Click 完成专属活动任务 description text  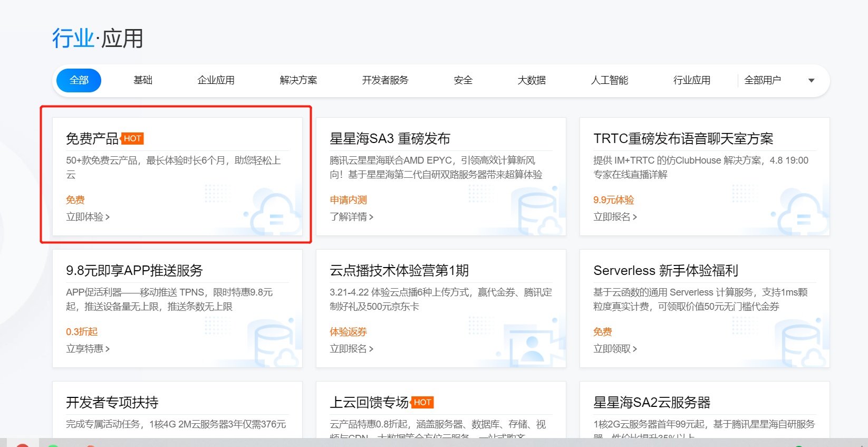click(176, 424)
